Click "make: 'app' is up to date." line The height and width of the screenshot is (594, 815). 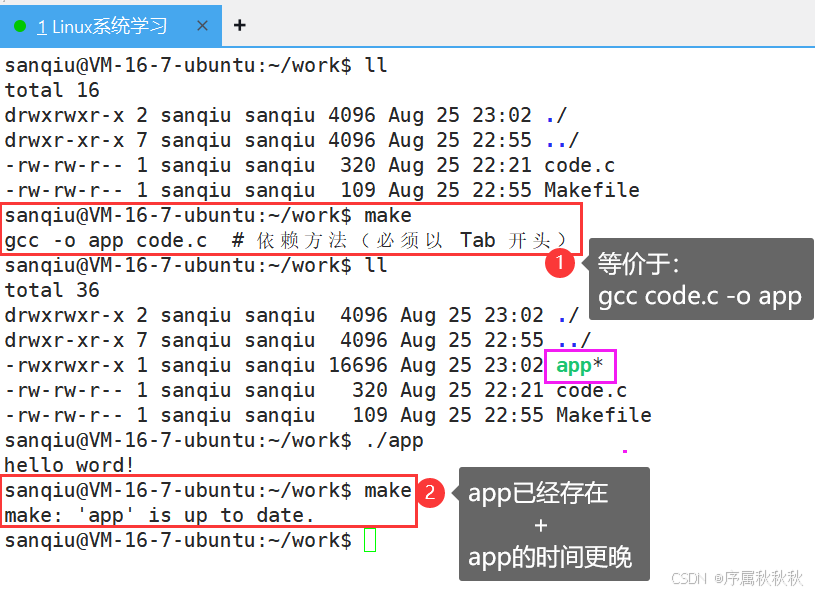[x=160, y=515]
